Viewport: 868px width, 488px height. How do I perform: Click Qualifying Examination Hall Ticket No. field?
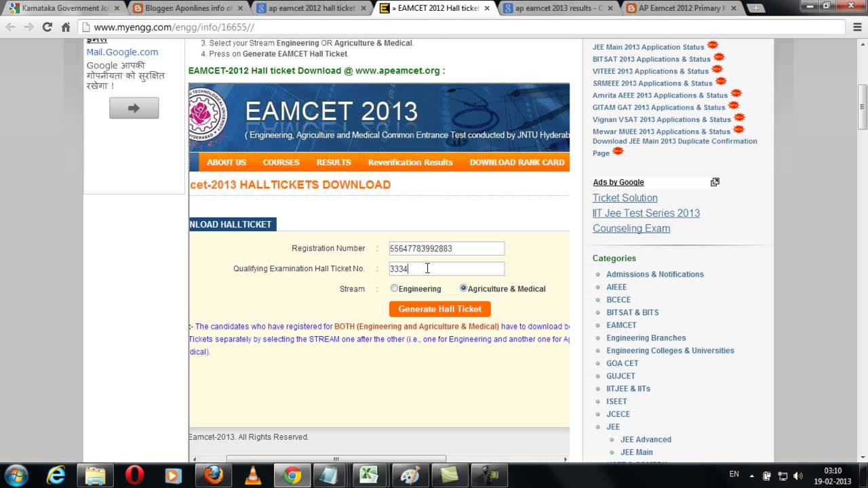tap(446, 268)
